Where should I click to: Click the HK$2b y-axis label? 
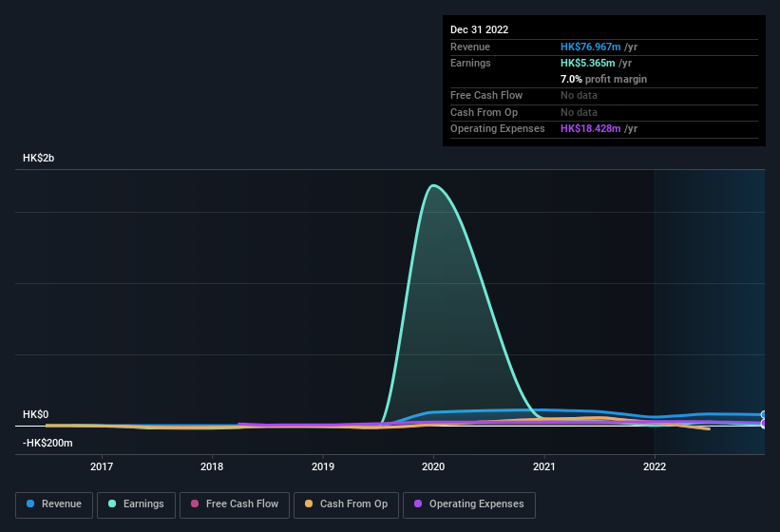point(38,158)
